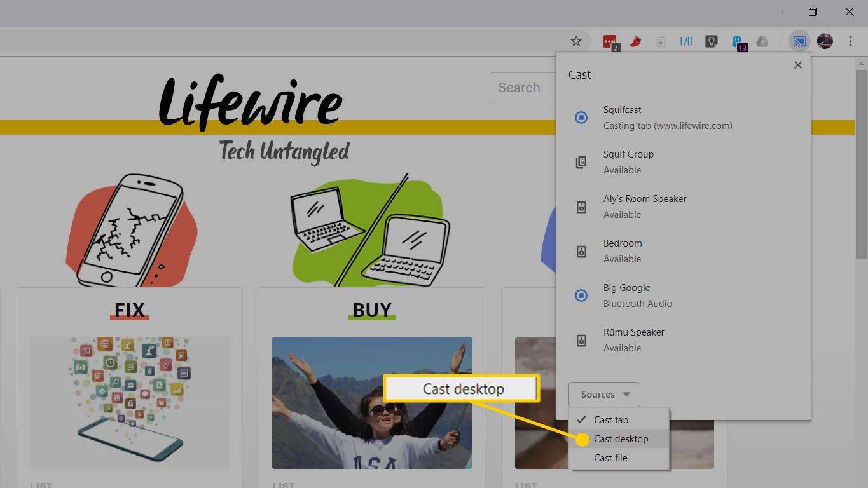The image size is (868, 488).
Task: Stop casting to Squifcast via its icon
Action: coord(581,118)
